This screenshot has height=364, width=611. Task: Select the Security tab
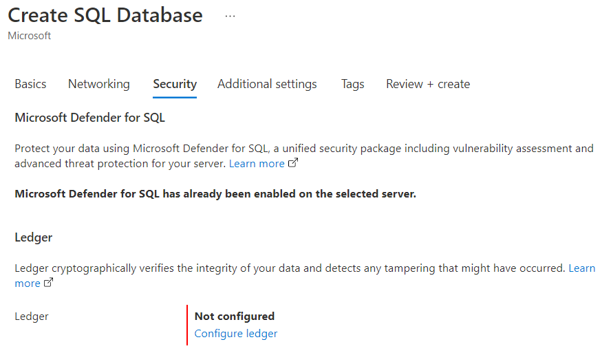(x=175, y=84)
